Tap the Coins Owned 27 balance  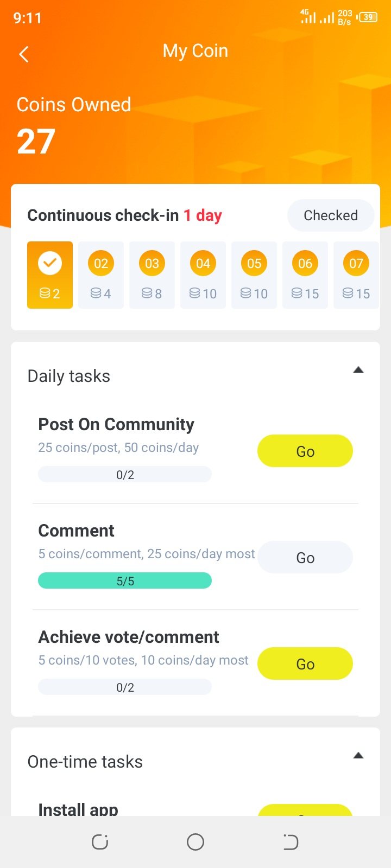(x=36, y=142)
